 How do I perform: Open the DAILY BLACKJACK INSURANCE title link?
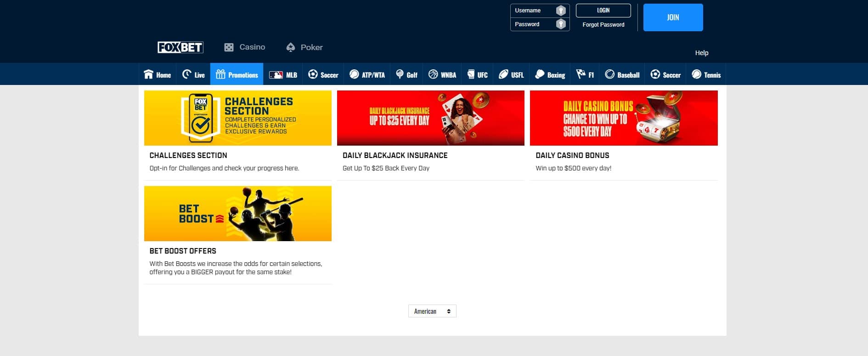pos(395,155)
